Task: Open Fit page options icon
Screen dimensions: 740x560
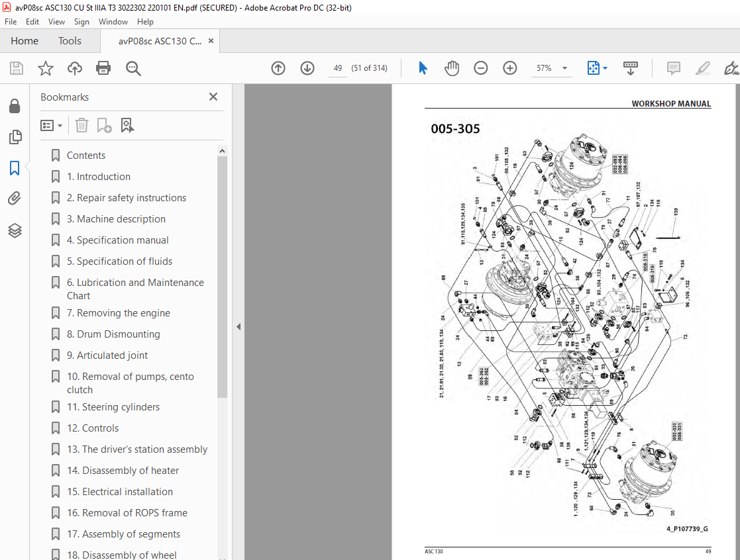Action: [593, 68]
